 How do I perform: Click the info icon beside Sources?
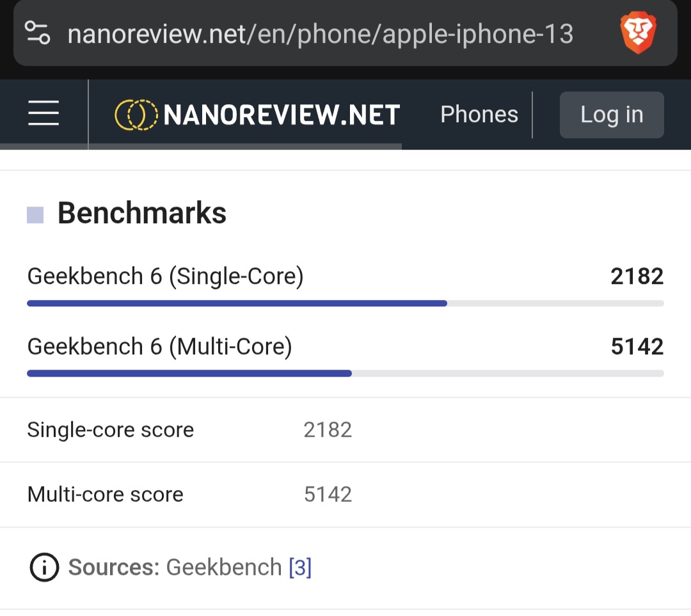click(44, 567)
